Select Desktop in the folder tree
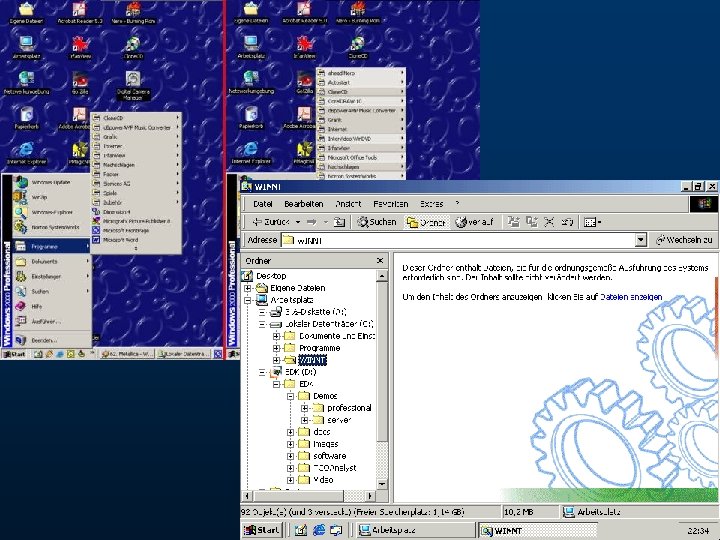The image size is (720, 540). [271, 276]
